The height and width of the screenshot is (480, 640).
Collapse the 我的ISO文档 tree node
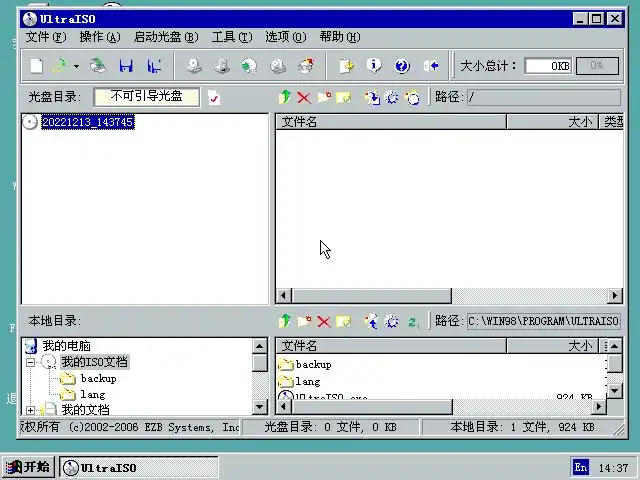[31, 362]
